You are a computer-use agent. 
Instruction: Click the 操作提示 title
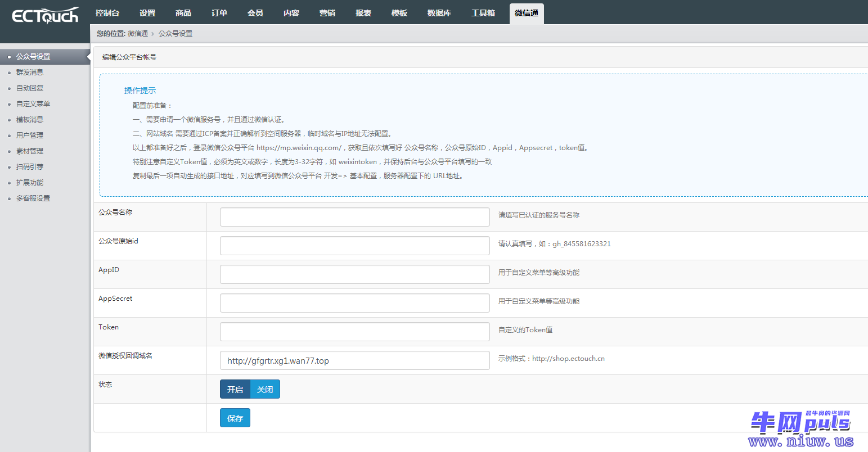140,91
